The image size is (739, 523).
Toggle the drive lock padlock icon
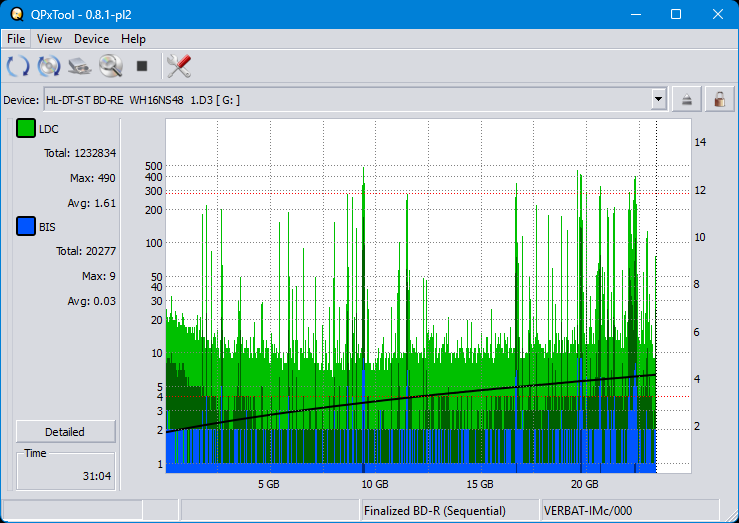coord(718,99)
